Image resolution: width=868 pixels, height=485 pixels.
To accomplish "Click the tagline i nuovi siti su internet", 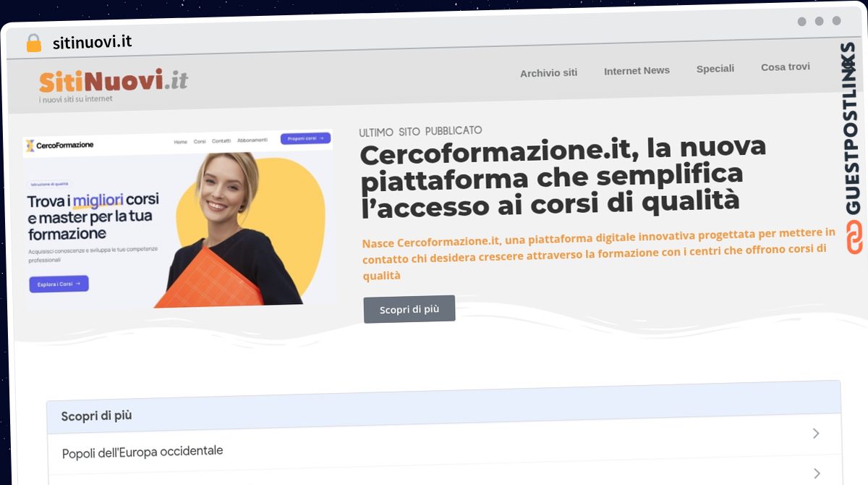I will point(76,99).
